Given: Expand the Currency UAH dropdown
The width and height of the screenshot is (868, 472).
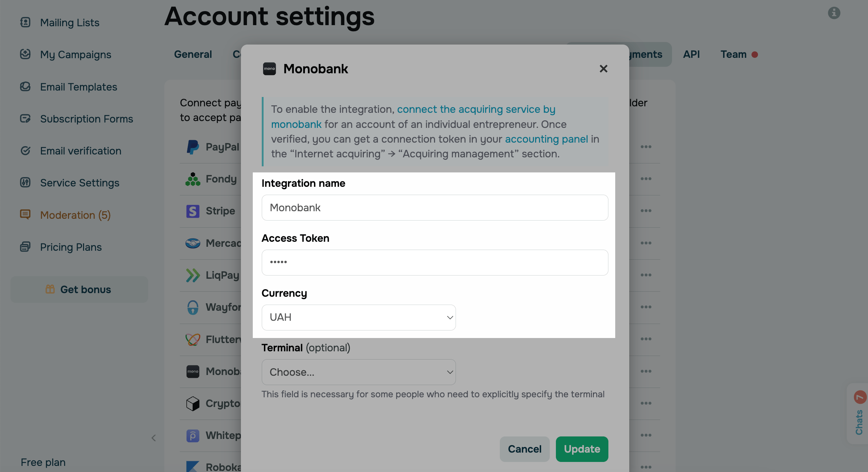Looking at the screenshot, I should click(358, 318).
